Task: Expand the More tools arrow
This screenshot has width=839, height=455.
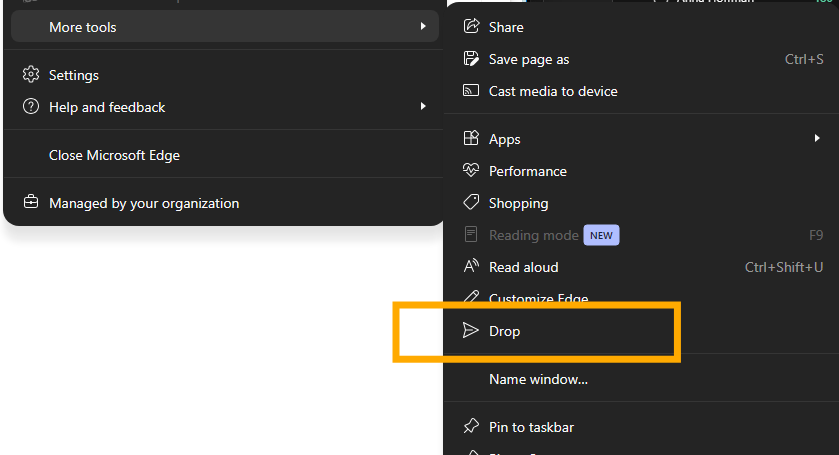Action: pos(423,26)
